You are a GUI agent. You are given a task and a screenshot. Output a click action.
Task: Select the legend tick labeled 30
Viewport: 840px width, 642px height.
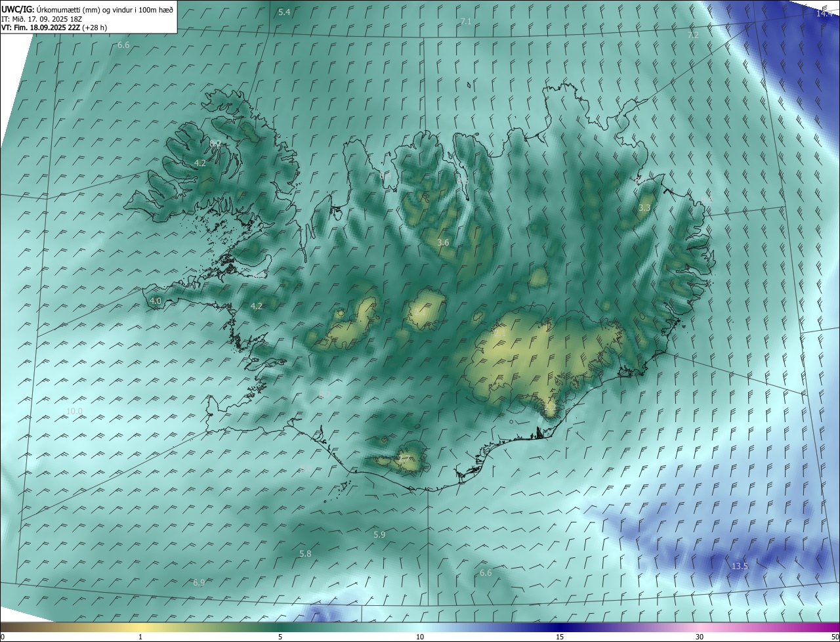[x=700, y=637]
